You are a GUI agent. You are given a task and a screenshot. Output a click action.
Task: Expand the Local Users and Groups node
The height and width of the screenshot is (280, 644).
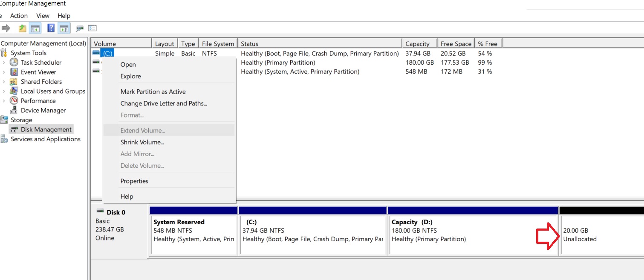pos(4,91)
